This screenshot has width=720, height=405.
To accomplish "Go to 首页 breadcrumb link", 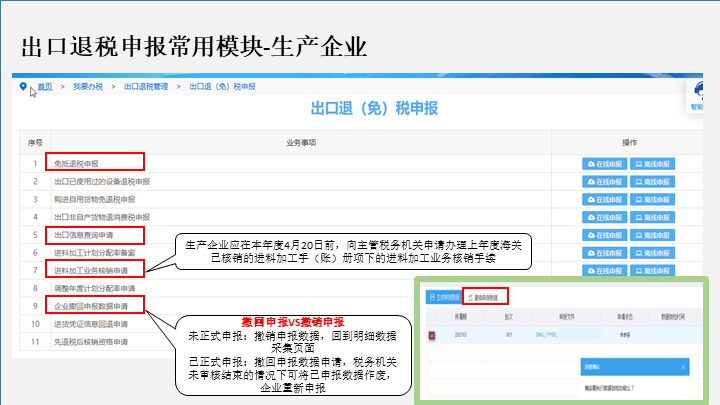I will 45,86.
